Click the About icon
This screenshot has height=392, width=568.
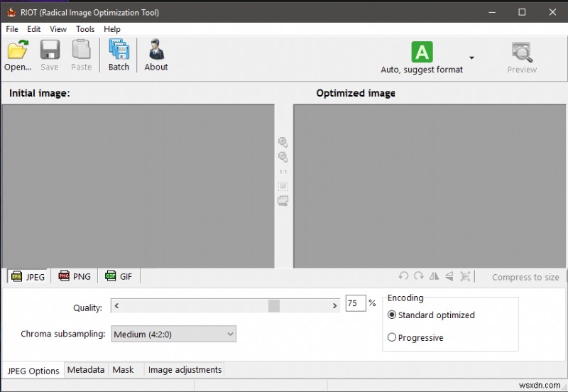pyautogui.click(x=156, y=49)
